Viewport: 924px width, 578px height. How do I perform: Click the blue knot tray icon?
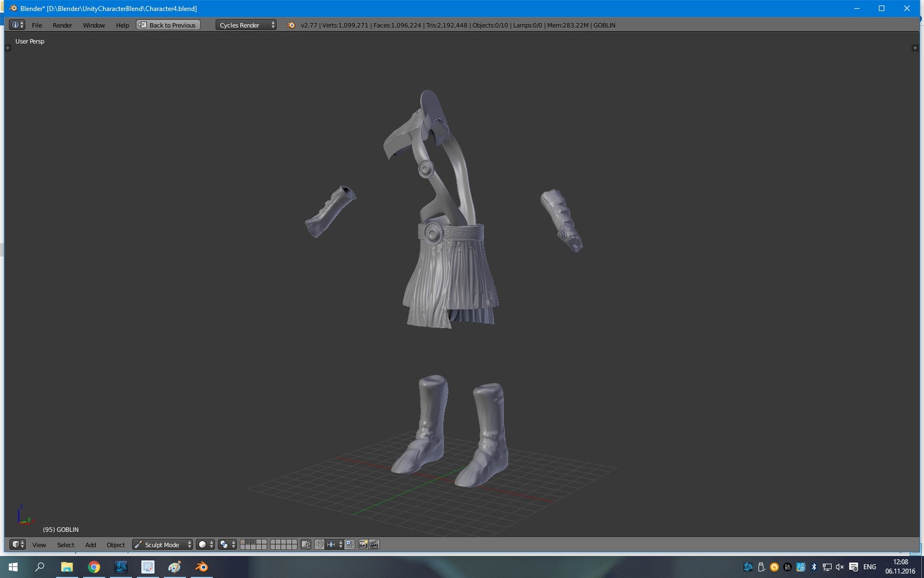(x=748, y=567)
